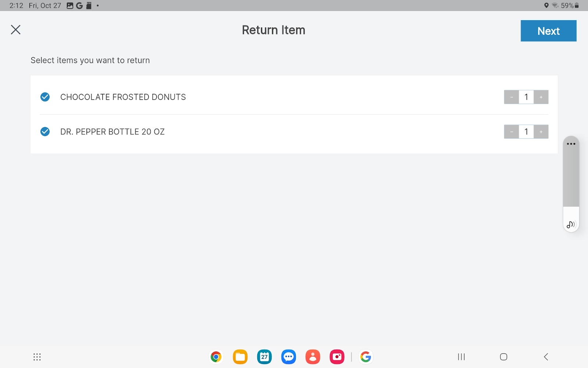Decrease Chocolate Frosted Donuts quantity
Viewport: 588px width, 368px height.
[511, 97]
